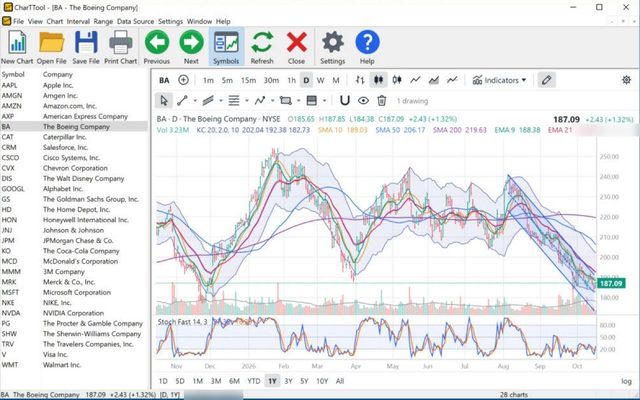
Task: Select the baseline chart type icon
Action: 452,80
